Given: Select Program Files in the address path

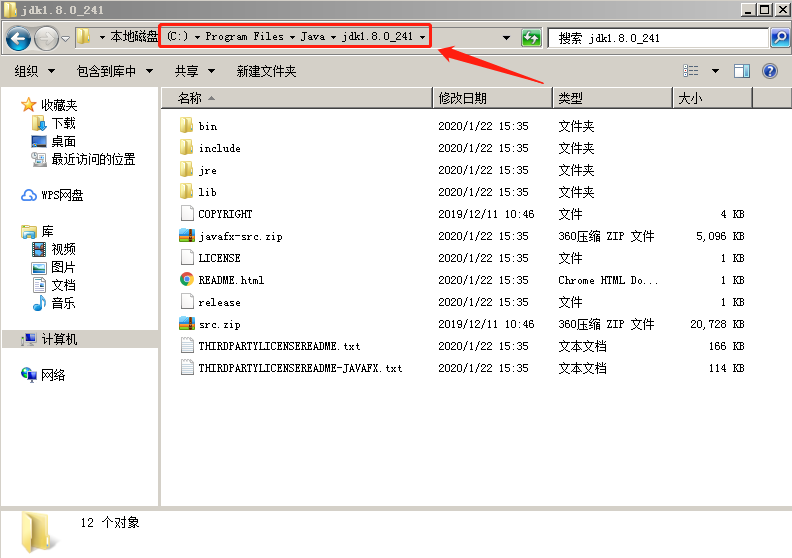Looking at the screenshot, I should click(x=244, y=36).
